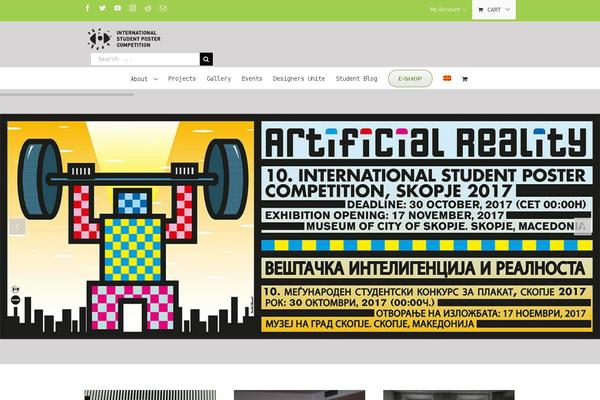Viewport: 600px width, 400px height.
Task: Click 'ВЕШТАЧКА ИНТЕЛИГЕНЦИЈА И РЕАЛНОСТА' heading
Action: [x=425, y=268]
